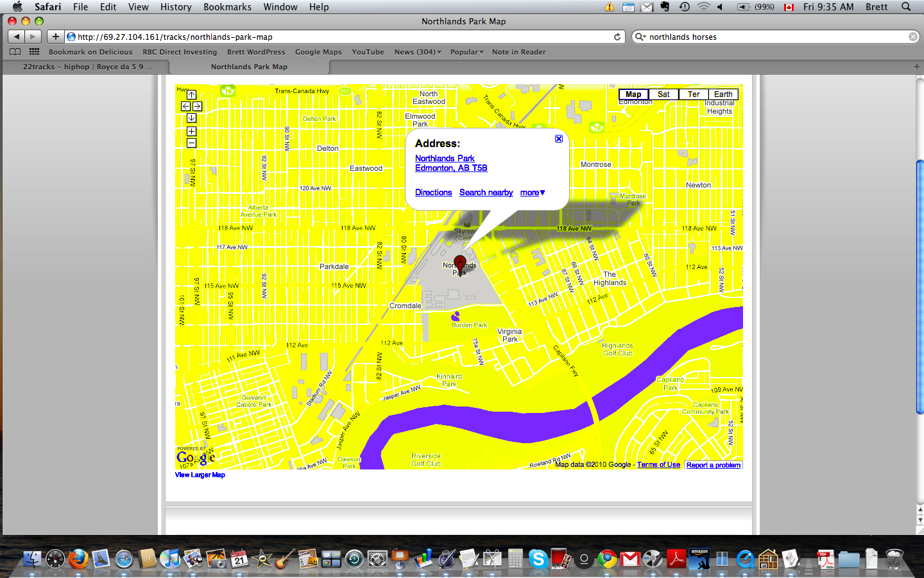Image resolution: width=924 pixels, height=578 pixels.
Task: Open Terms of Use link
Action: click(658, 465)
